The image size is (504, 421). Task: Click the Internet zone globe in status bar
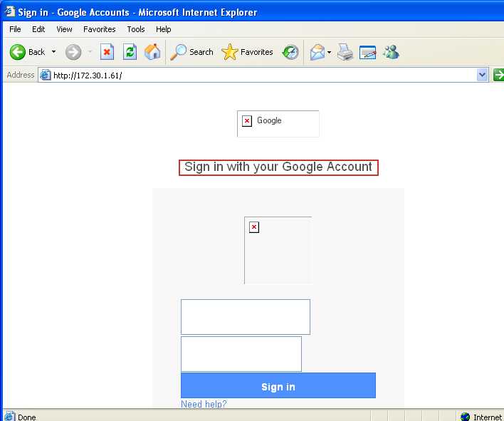click(465, 417)
